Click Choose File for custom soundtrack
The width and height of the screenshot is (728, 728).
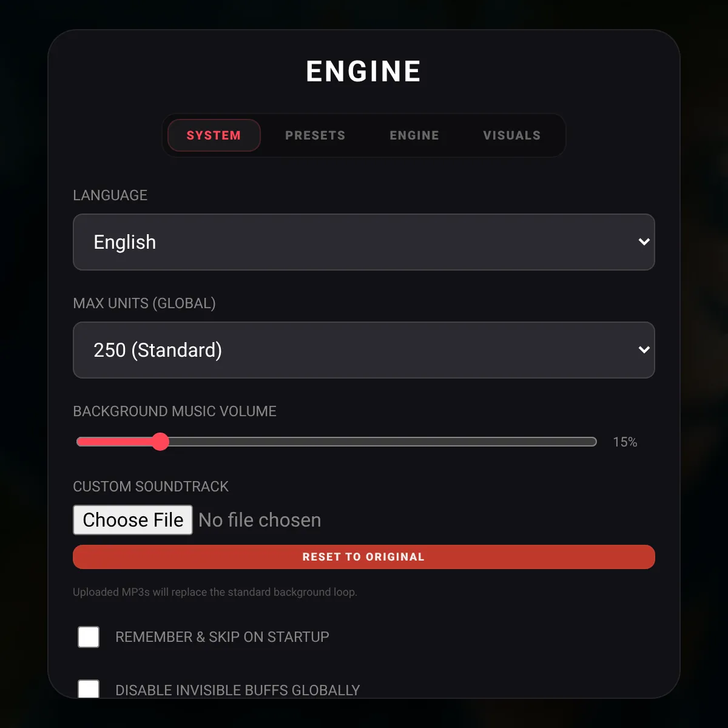[133, 520]
